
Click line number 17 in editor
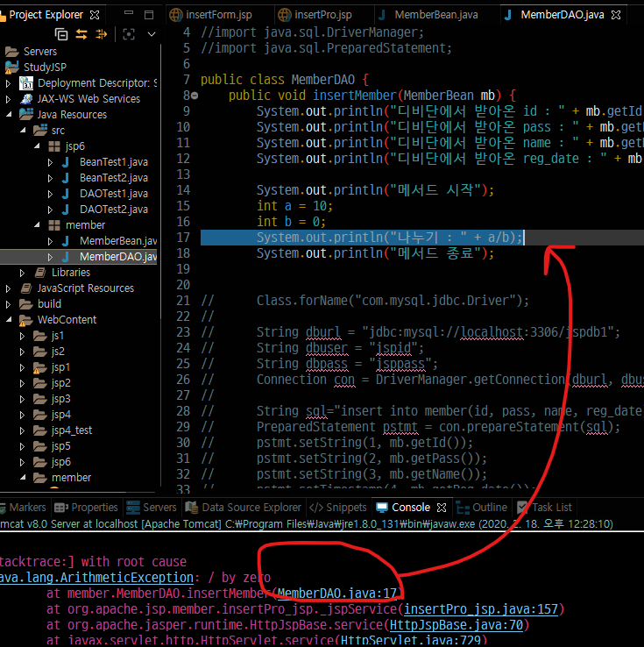pyautogui.click(x=183, y=238)
